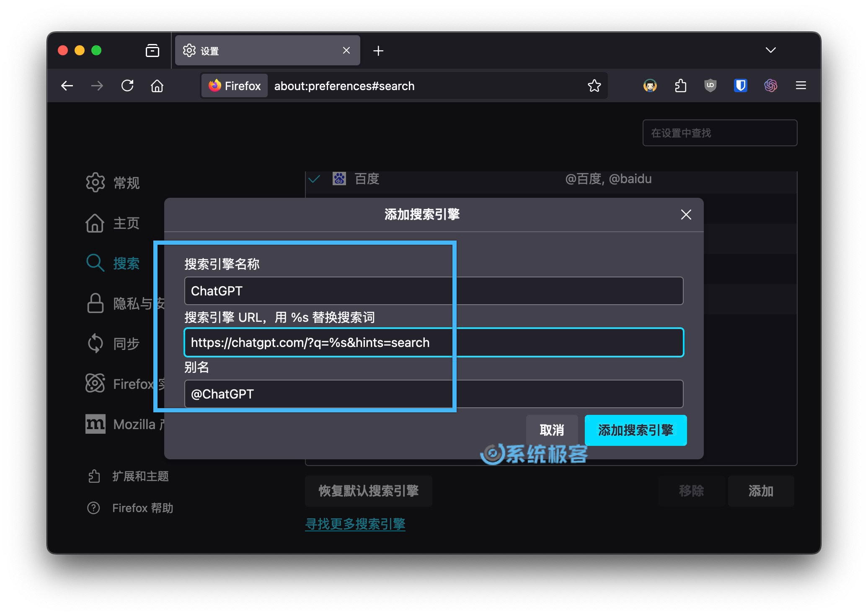Viewport: 868px width, 616px height.
Task: Reload the current page
Action: click(x=127, y=86)
